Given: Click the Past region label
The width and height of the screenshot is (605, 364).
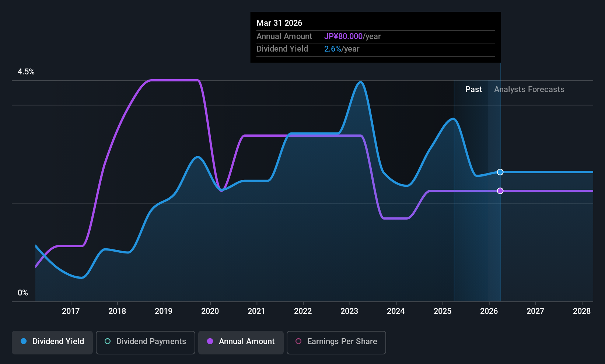Looking at the screenshot, I should point(473,90).
